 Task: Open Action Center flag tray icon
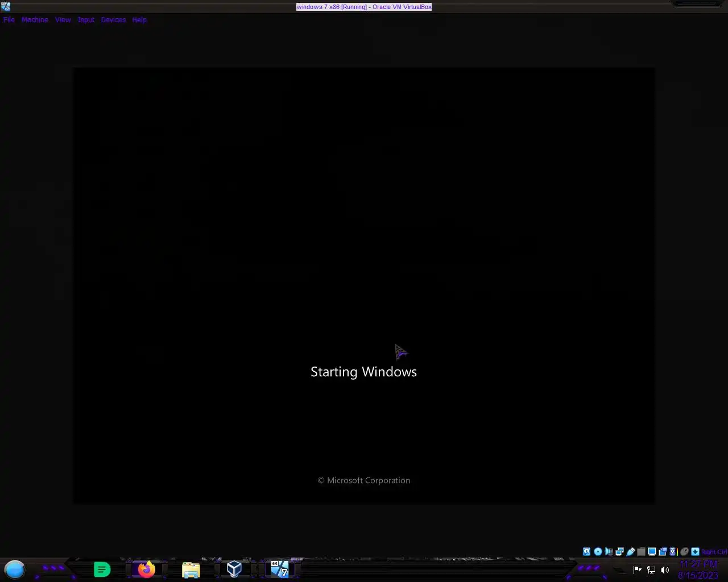point(638,569)
